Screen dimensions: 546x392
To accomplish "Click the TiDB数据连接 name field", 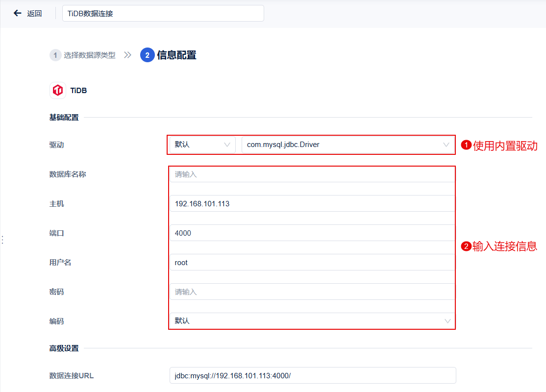I will pos(163,13).
